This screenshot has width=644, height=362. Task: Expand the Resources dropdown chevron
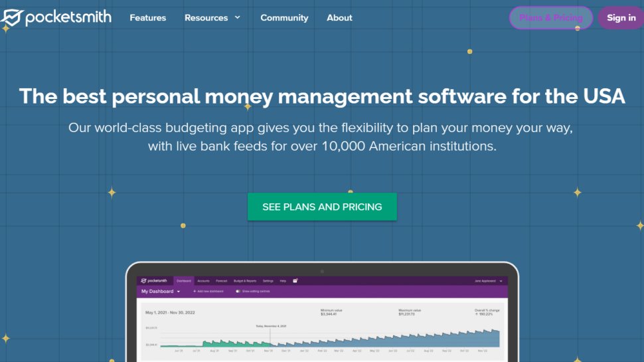[238, 18]
